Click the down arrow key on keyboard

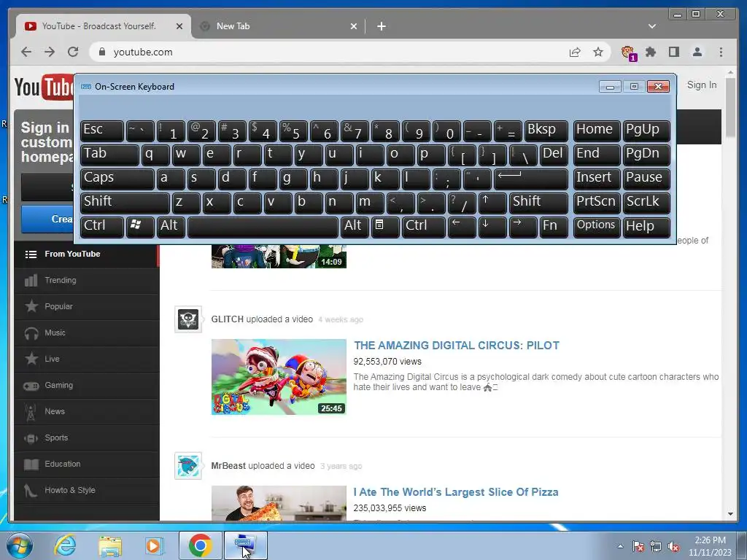(x=492, y=227)
